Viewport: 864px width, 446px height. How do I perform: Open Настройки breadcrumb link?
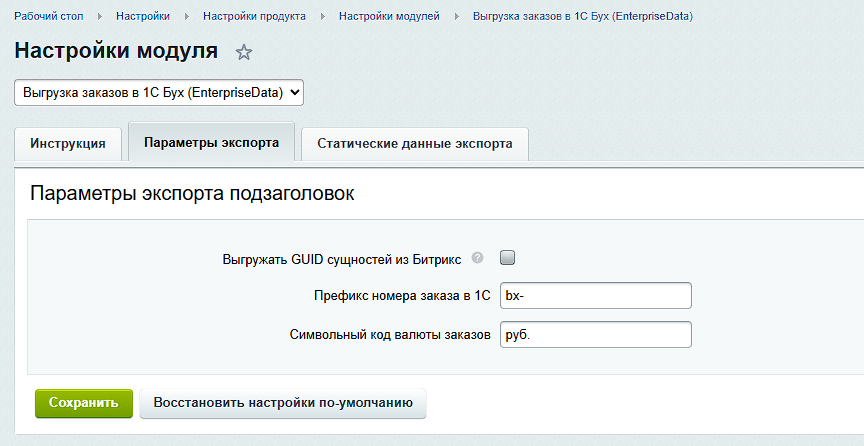click(142, 17)
